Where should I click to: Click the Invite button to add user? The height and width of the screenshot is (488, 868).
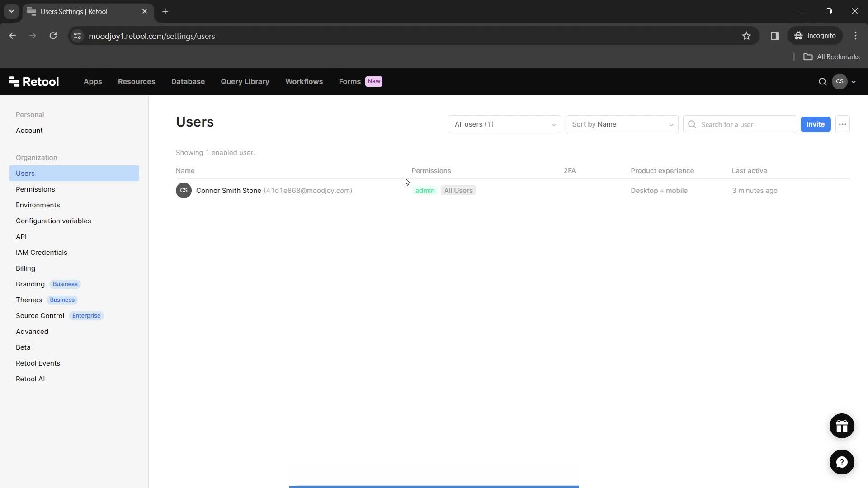(x=815, y=124)
